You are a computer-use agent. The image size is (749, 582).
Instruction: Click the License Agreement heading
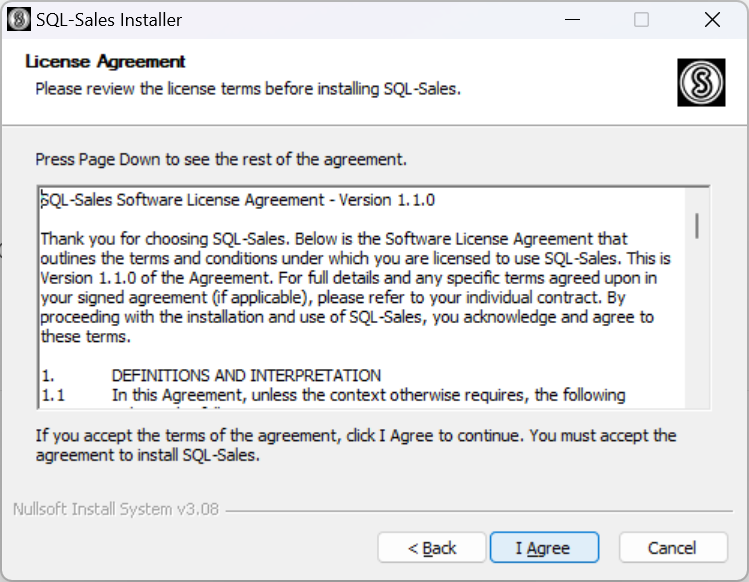(105, 62)
